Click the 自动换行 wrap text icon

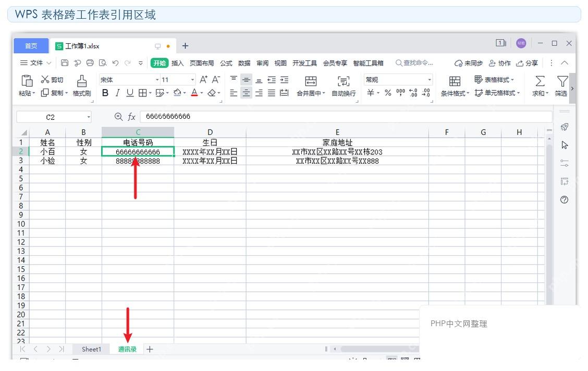tap(344, 81)
